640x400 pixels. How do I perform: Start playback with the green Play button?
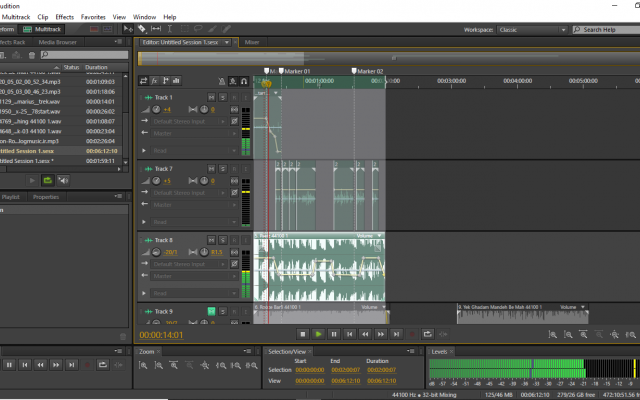[x=318, y=334]
